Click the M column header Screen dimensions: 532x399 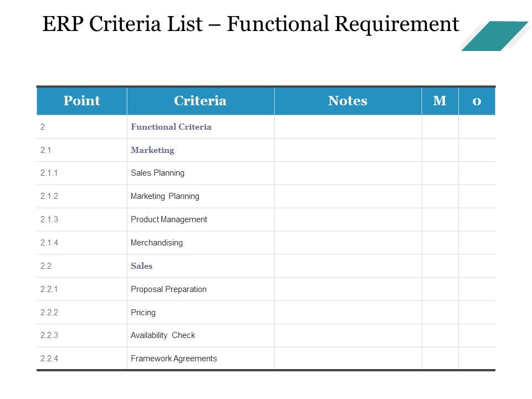click(x=440, y=101)
